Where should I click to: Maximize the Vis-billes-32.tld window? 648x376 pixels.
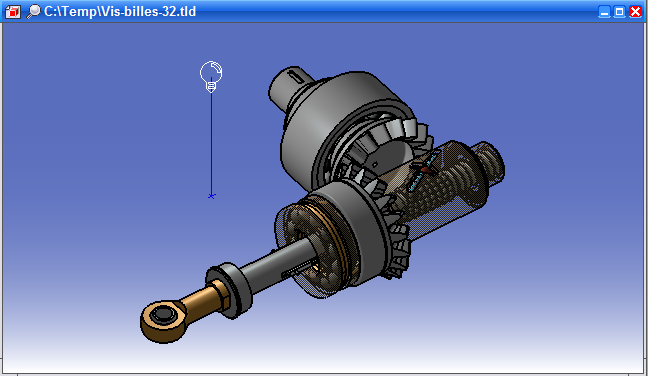tap(619, 12)
